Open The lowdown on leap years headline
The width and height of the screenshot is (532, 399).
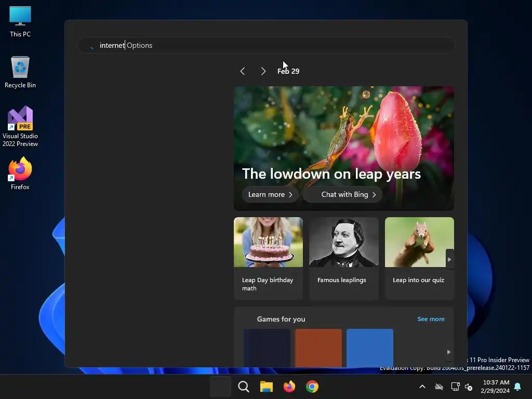[x=331, y=174]
